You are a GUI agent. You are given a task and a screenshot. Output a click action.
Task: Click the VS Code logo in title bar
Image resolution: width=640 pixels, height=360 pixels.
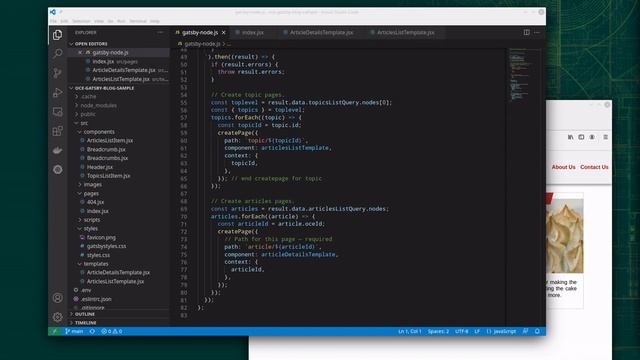click(53, 12)
